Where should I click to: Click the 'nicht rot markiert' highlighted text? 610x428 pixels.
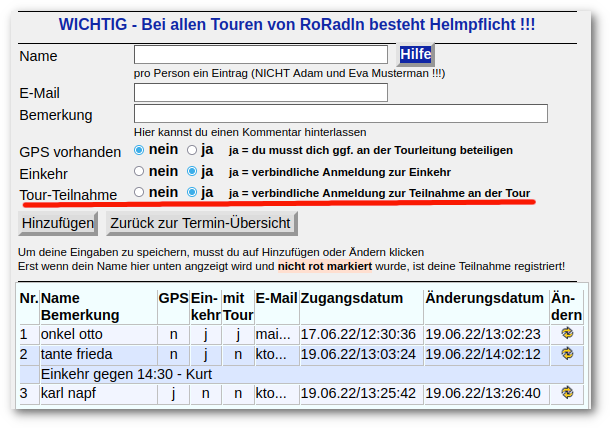(325, 266)
